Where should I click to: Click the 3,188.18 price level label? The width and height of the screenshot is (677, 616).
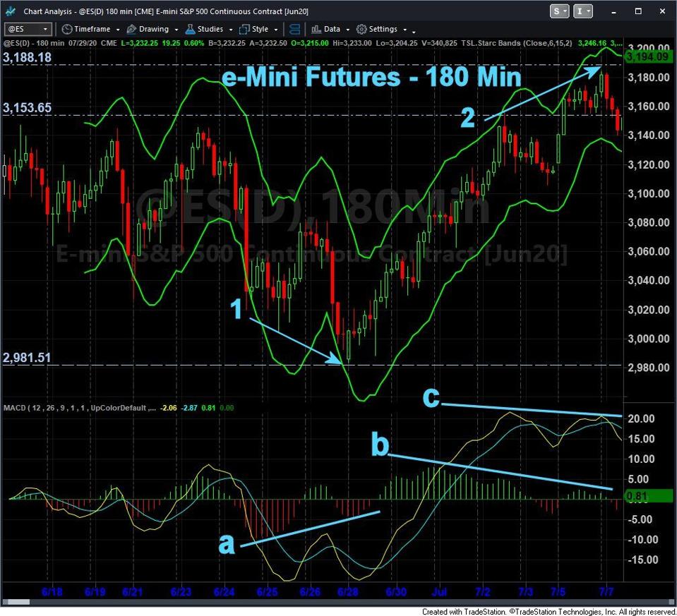pos(28,56)
